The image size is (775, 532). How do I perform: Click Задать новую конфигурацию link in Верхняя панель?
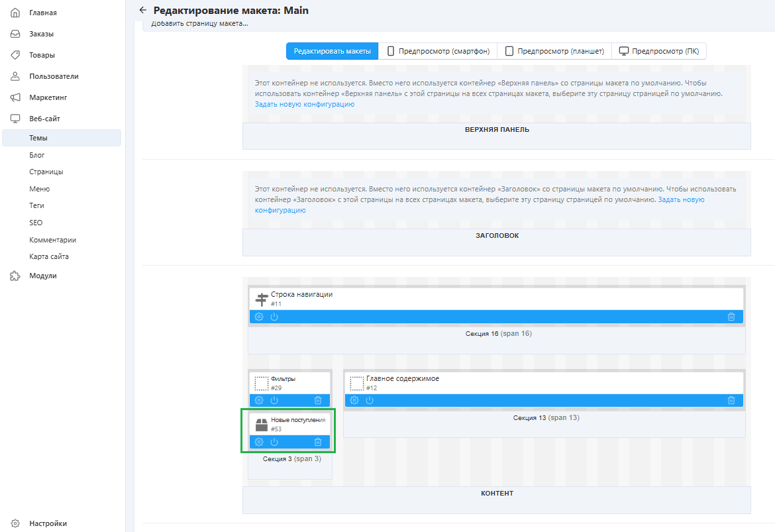click(305, 105)
